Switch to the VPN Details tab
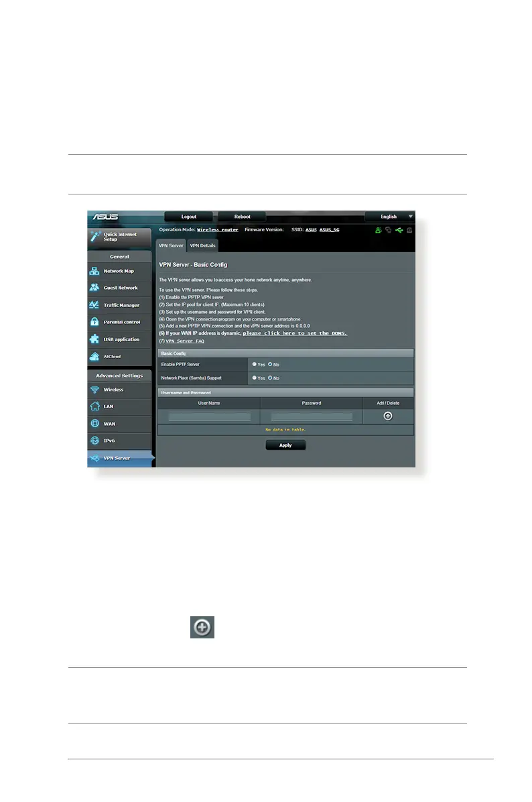This screenshot has width=532, height=802. 202,245
